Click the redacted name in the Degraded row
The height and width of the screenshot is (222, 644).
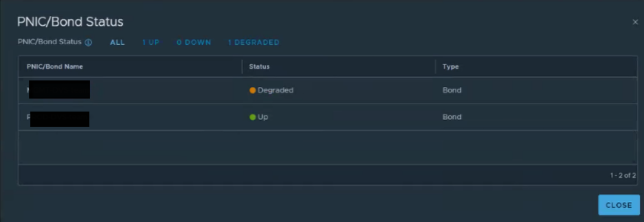[59, 90]
